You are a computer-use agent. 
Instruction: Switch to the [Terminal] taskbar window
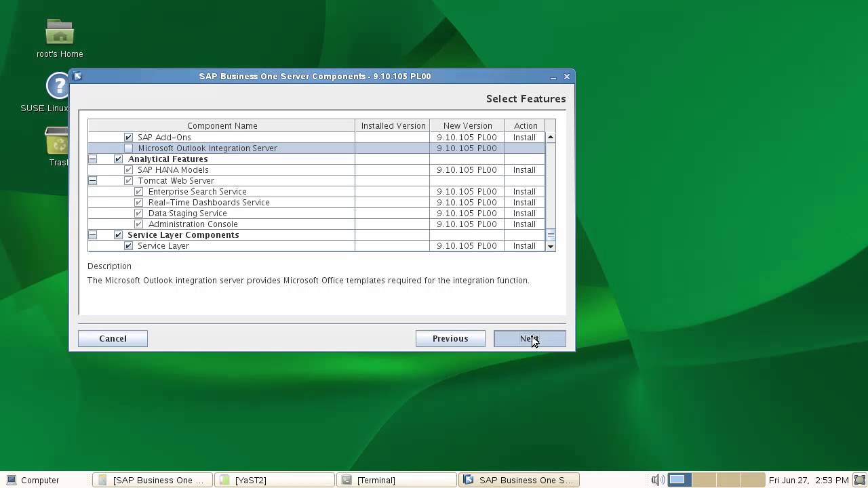[x=397, y=480]
